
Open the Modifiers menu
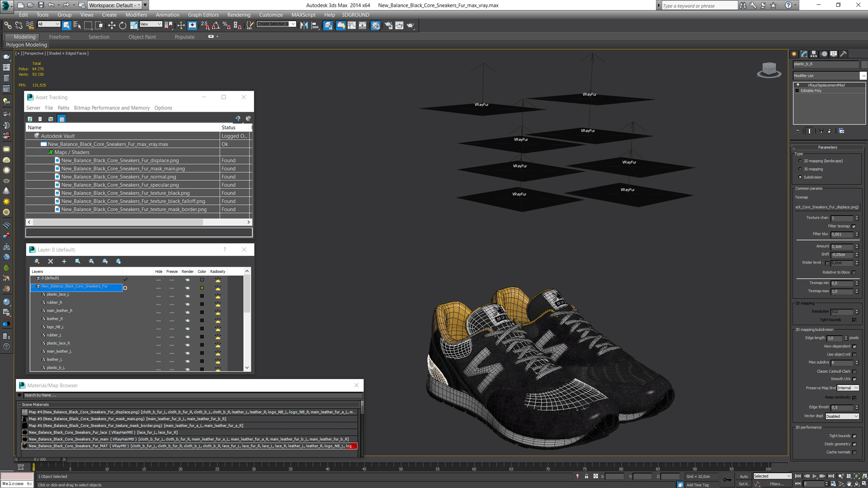coord(136,15)
